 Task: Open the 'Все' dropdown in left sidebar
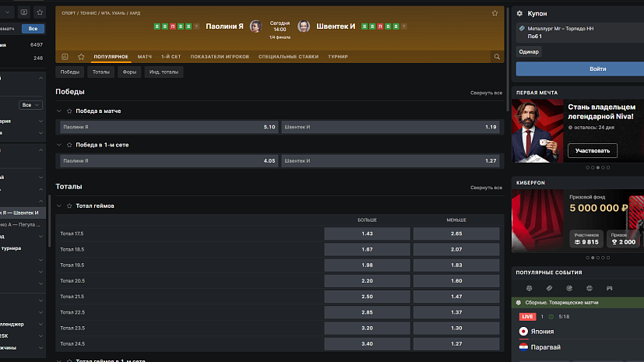tap(31, 104)
